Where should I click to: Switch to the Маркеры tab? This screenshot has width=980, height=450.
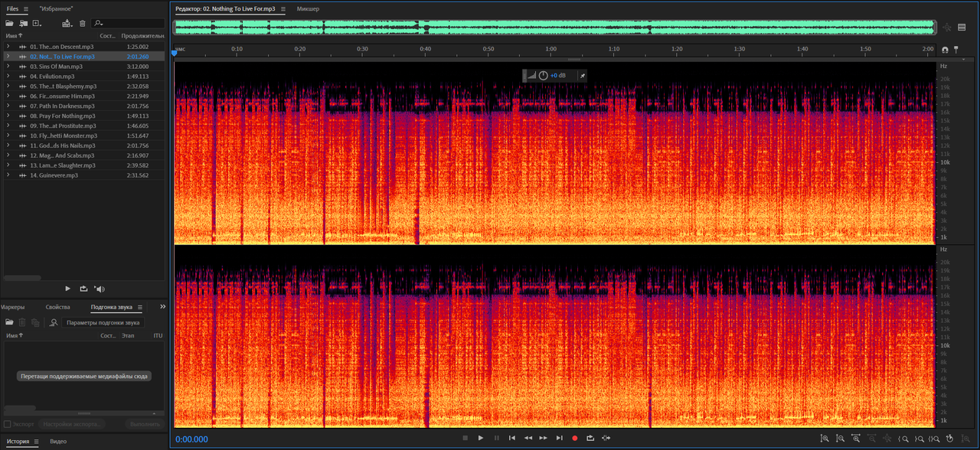[13, 307]
